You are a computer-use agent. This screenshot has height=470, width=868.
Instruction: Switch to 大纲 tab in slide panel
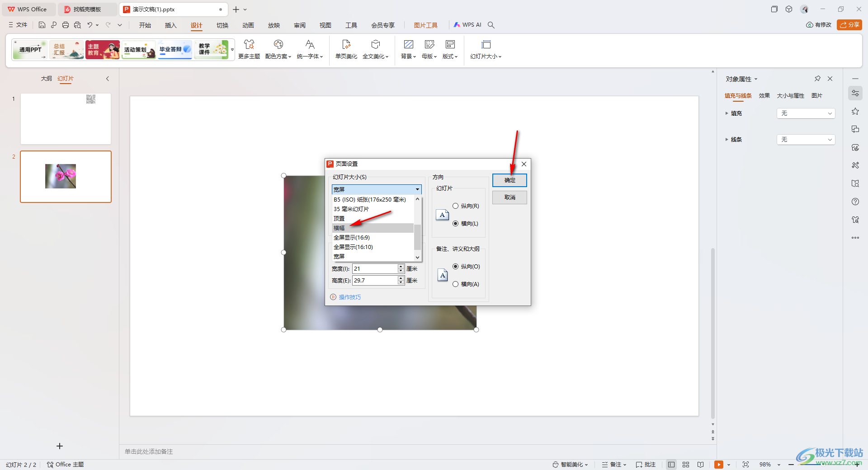point(46,79)
